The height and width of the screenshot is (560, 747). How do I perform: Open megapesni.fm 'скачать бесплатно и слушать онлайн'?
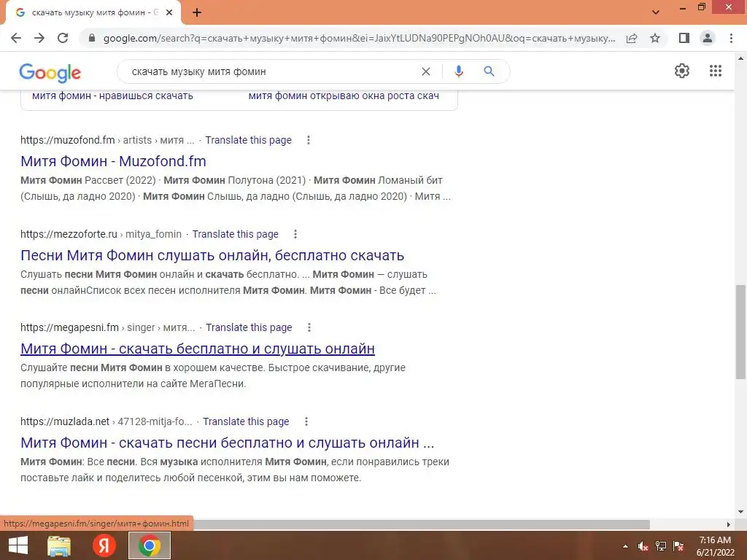pos(198,349)
